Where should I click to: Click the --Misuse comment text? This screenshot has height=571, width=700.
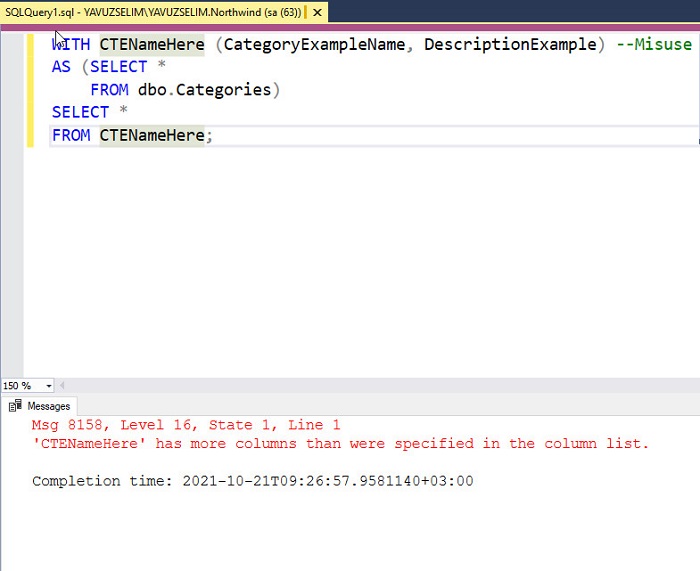pos(654,44)
